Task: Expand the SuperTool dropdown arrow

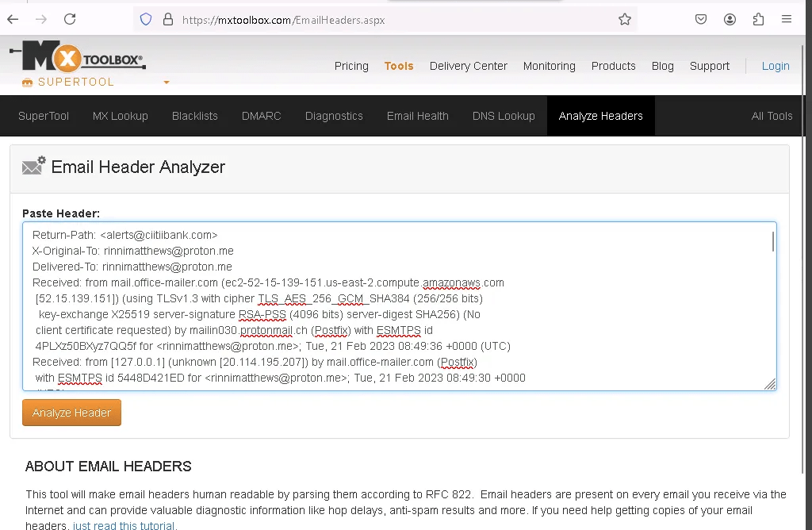Action: tap(167, 83)
